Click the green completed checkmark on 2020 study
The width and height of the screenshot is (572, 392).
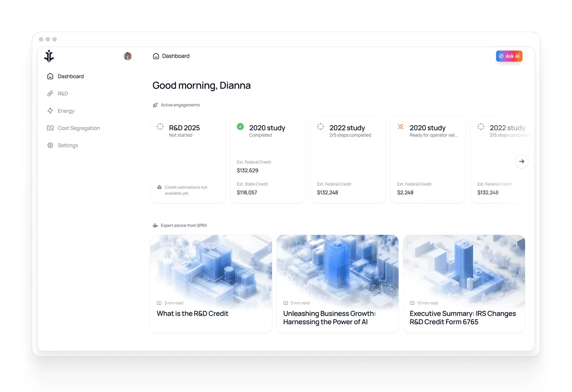[240, 127]
